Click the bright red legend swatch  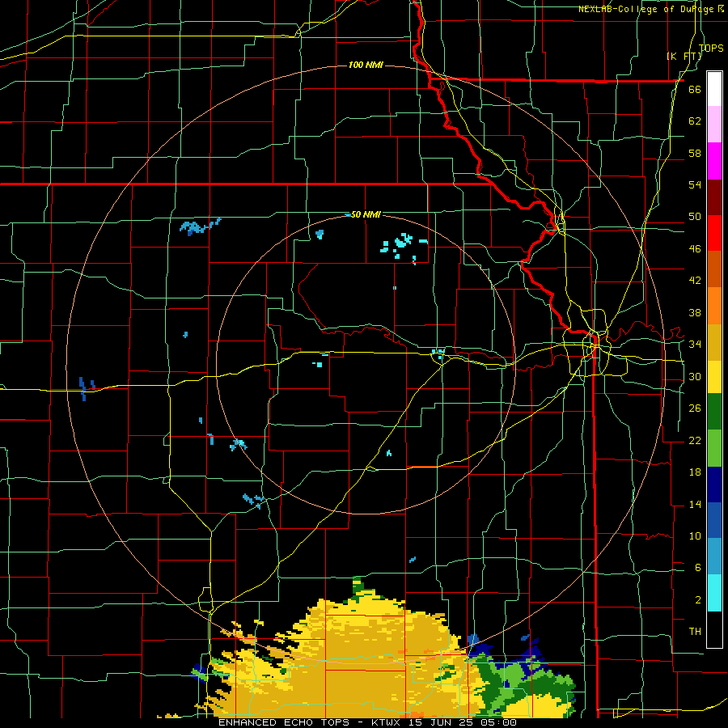[x=714, y=233]
